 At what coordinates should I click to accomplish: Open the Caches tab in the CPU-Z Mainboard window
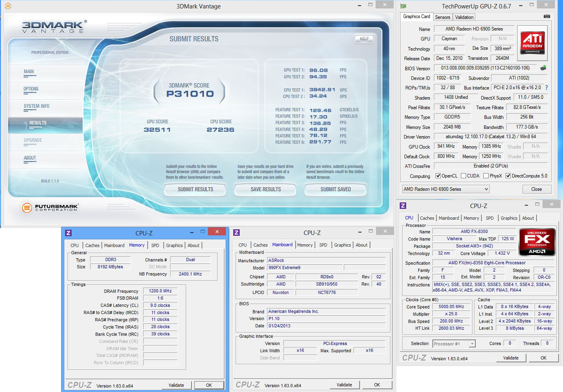click(x=260, y=245)
